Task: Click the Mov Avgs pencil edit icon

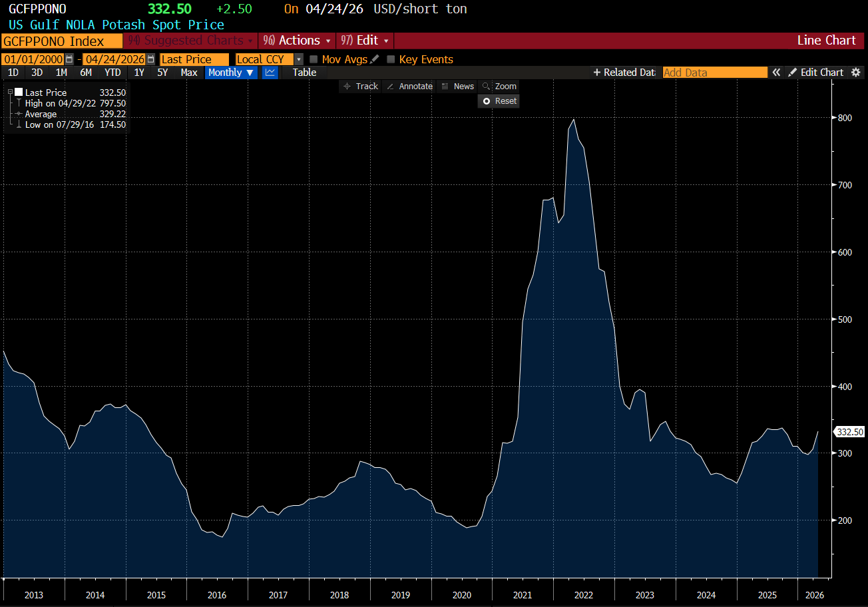Action: 374,59
